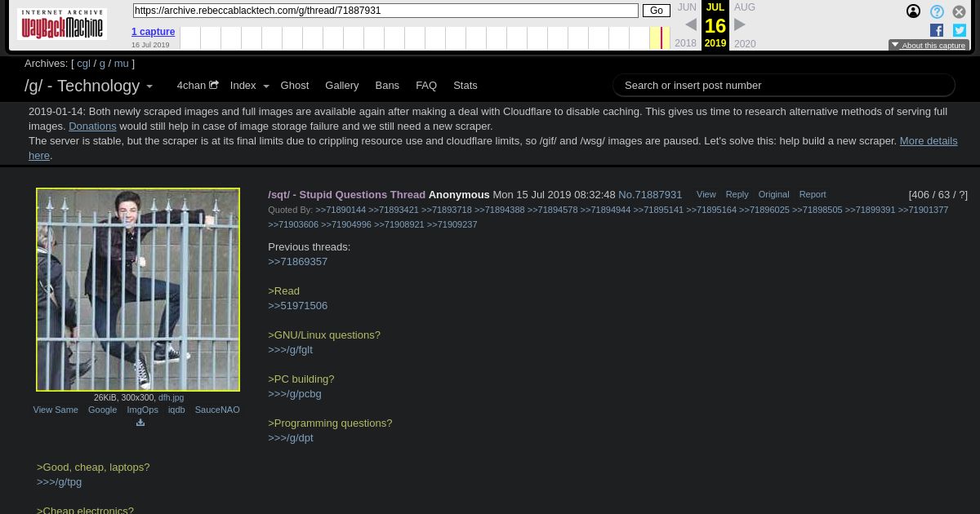This screenshot has width=980, height=514.
Task: Report the post with the Report link
Action: (x=813, y=194)
